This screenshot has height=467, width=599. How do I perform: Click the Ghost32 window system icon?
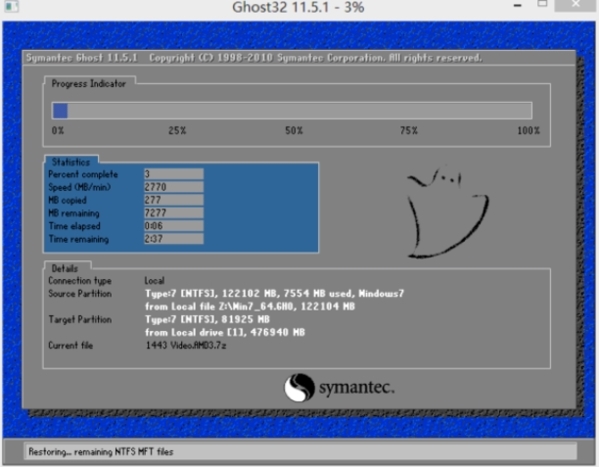(11, 6)
